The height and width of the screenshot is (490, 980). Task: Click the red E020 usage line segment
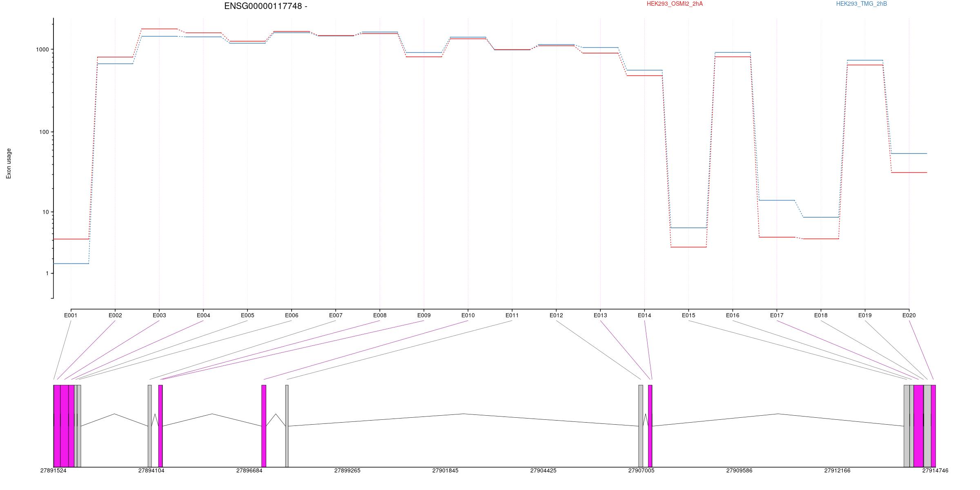909,172
